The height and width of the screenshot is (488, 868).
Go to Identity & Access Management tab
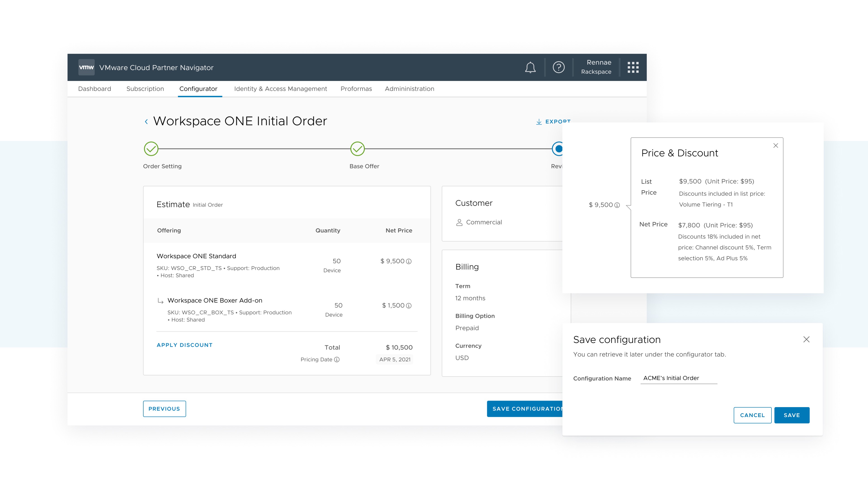point(280,89)
